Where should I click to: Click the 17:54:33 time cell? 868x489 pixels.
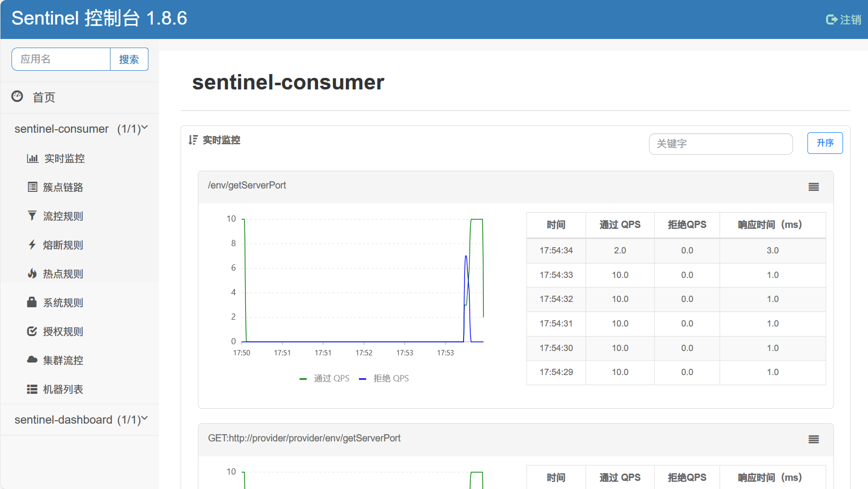556,275
